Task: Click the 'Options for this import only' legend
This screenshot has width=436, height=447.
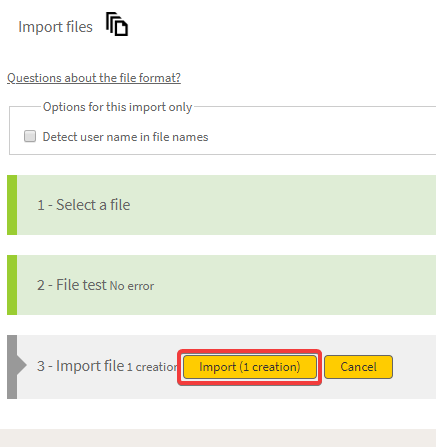Action: 118,107
